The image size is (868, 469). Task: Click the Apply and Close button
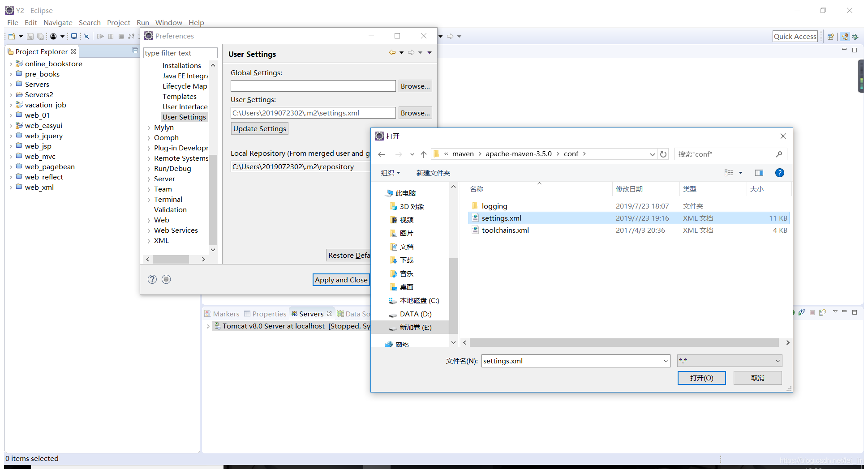[341, 280]
